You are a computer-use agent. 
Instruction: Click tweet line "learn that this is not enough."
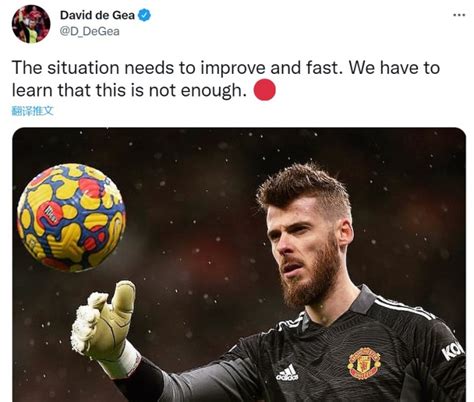[129, 90]
